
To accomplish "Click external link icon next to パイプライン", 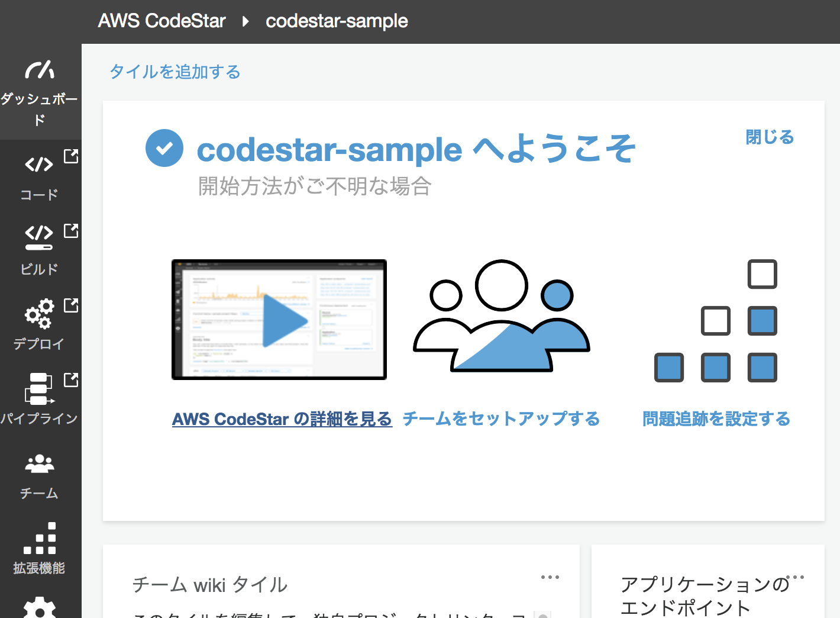I will 71,380.
